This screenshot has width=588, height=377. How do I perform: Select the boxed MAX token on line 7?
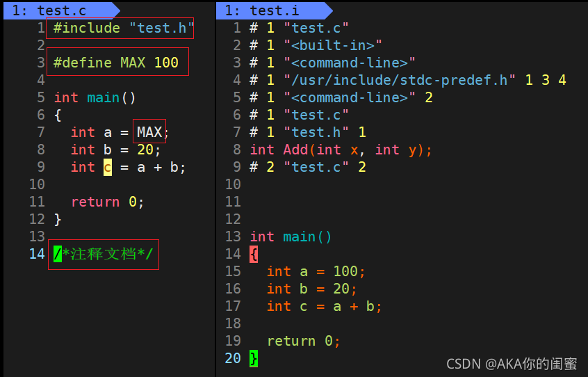pyautogui.click(x=149, y=131)
